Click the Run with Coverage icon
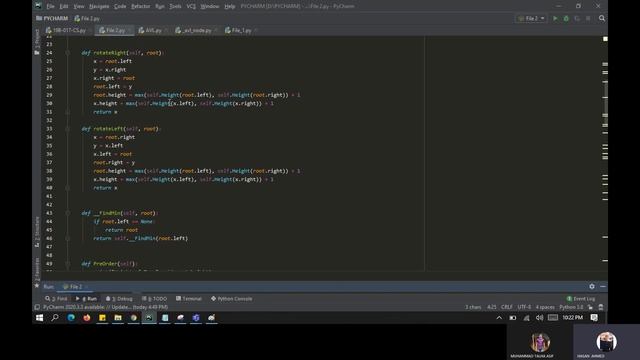640x360 pixels. [x=577, y=18]
